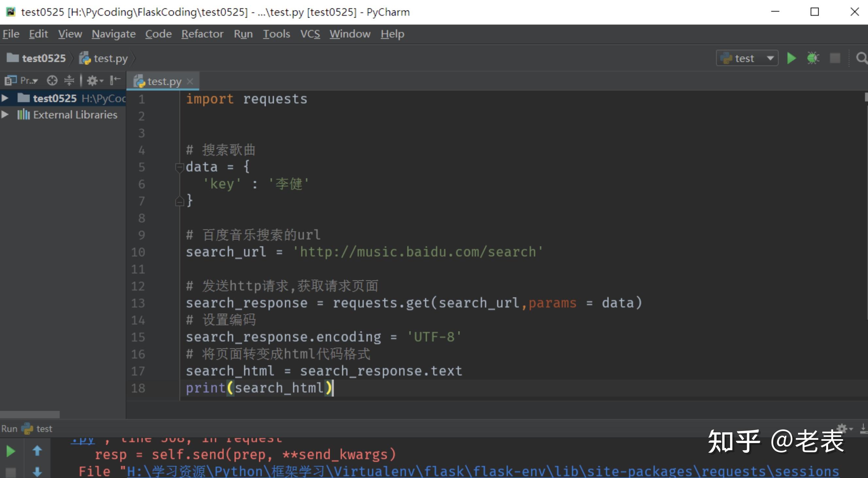
Task: Open Search Everywhere magnifier icon
Action: [861, 58]
